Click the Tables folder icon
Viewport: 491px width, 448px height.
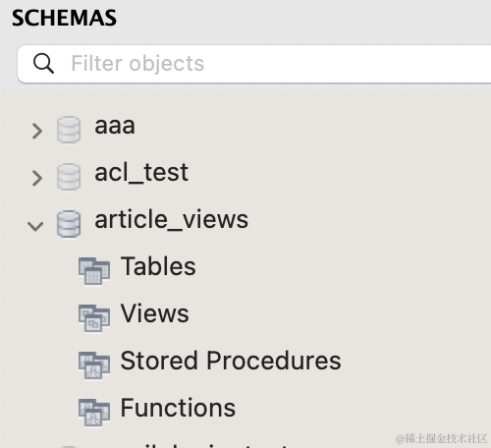[94, 271]
